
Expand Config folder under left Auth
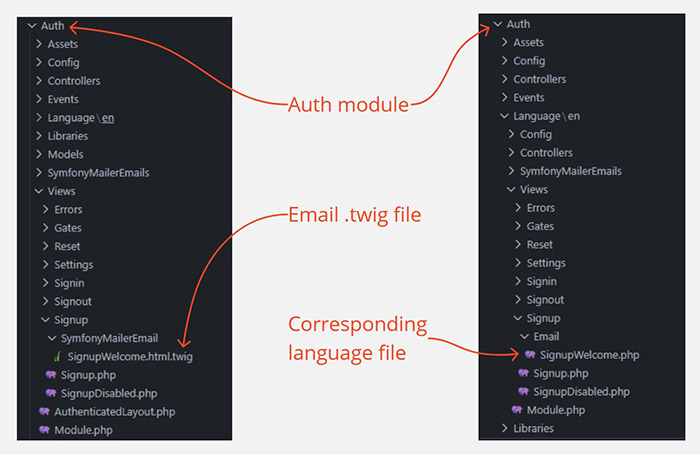tap(39, 62)
